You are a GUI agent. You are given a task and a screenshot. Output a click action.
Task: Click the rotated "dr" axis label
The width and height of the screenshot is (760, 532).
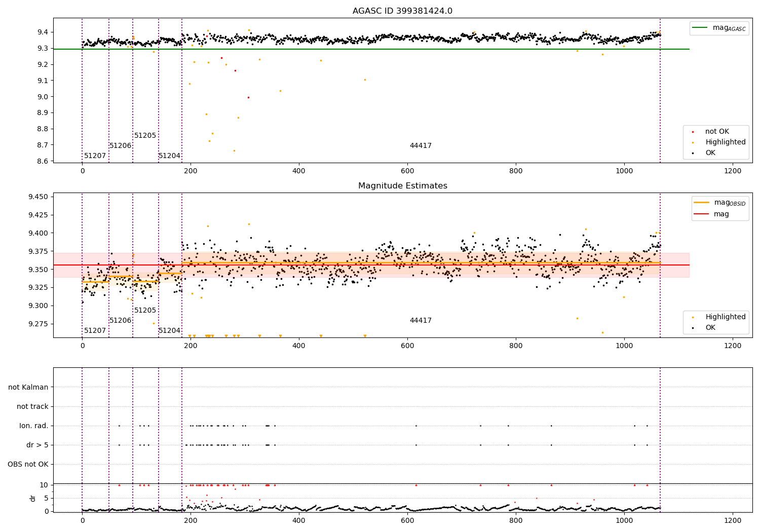[33, 498]
